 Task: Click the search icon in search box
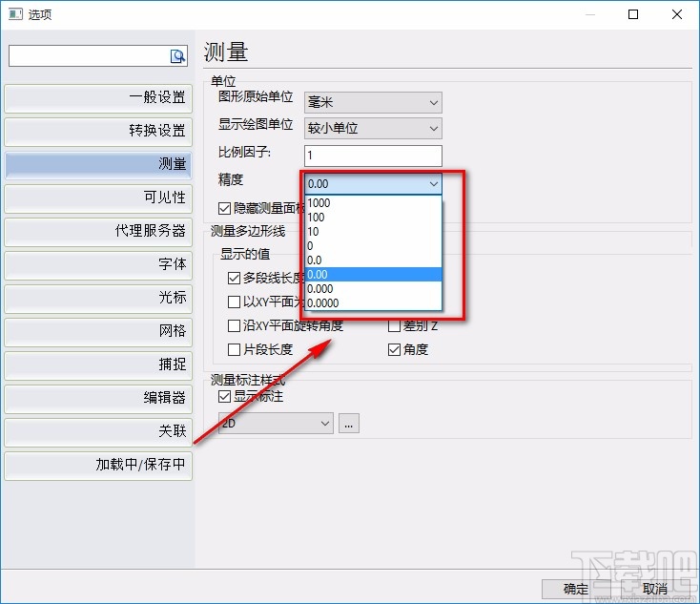coord(177,56)
